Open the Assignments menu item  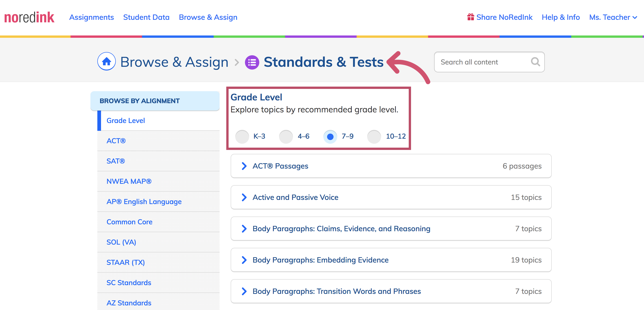(x=92, y=17)
